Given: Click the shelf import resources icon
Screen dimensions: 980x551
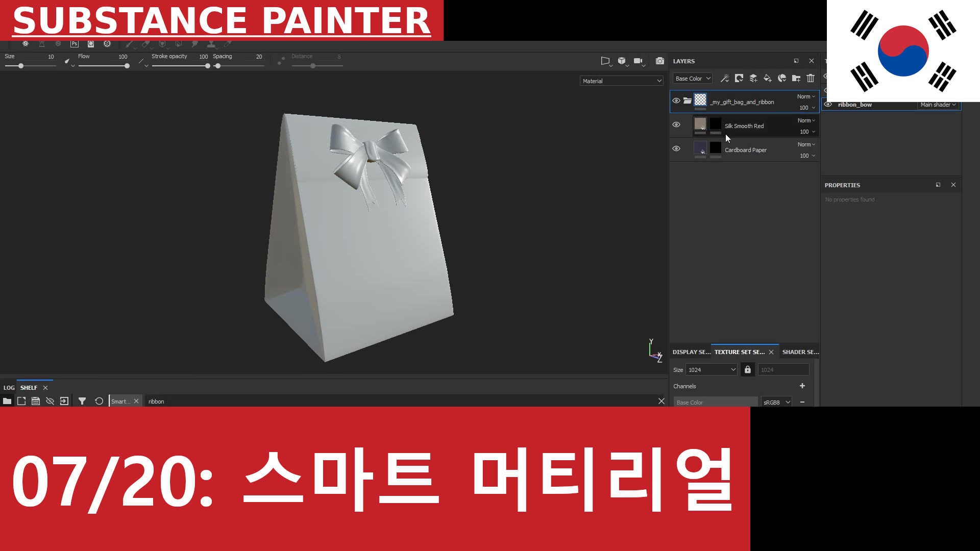Looking at the screenshot, I should (64, 401).
